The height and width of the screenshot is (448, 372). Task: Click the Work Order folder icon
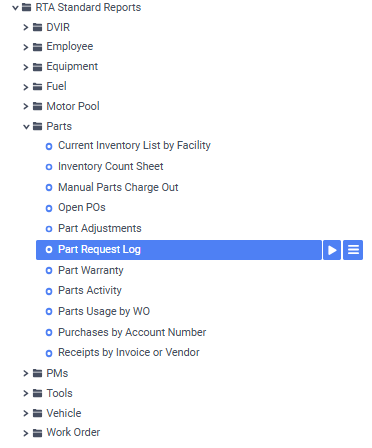click(x=38, y=433)
